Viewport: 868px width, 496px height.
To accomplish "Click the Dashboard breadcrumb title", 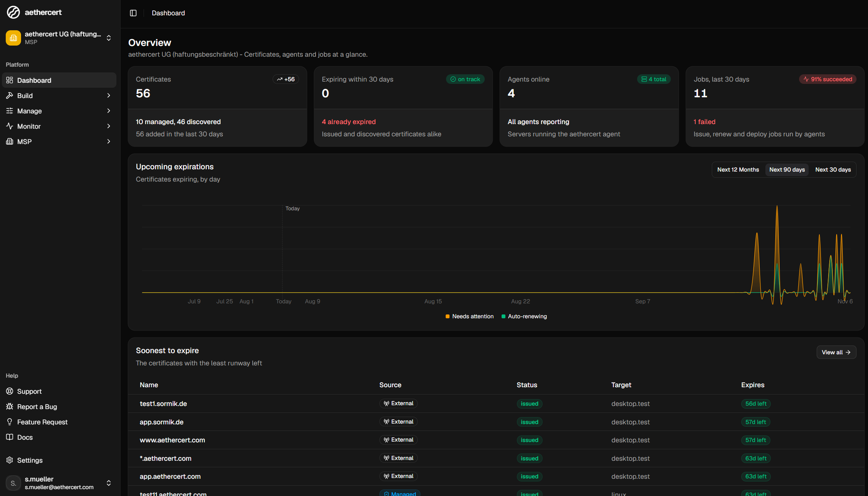I will tap(168, 13).
